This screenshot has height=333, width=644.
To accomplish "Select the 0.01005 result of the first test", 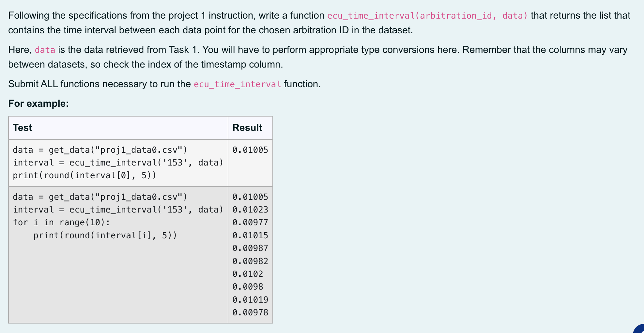I will coord(250,150).
